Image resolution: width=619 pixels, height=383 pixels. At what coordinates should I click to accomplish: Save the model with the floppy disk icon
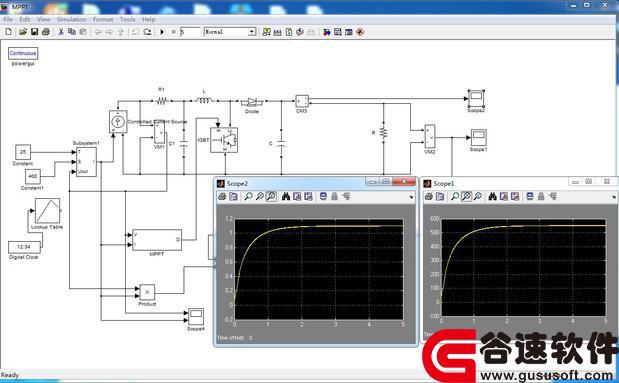coord(34,32)
